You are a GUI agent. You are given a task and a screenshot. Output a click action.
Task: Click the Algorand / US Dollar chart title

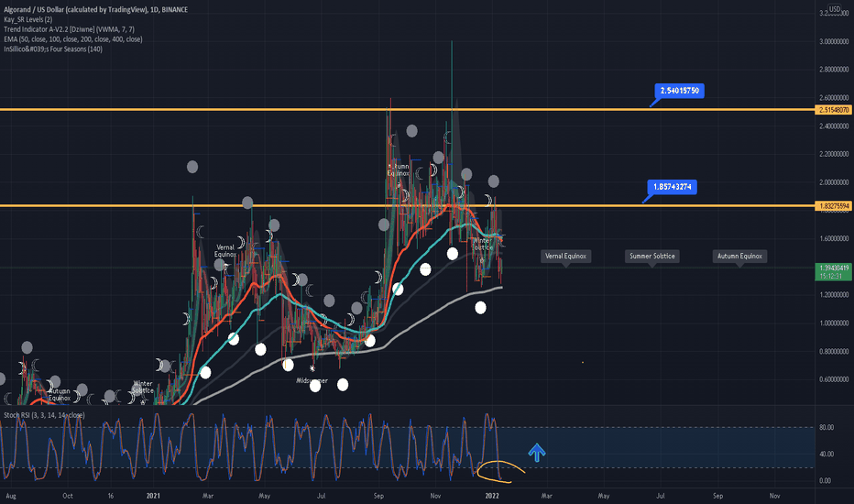point(96,10)
